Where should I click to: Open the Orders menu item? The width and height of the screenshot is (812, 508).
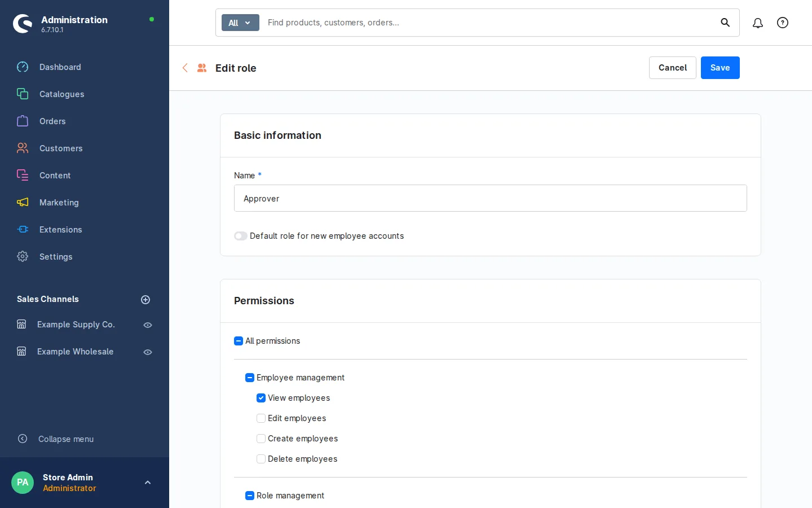coord(85,121)
